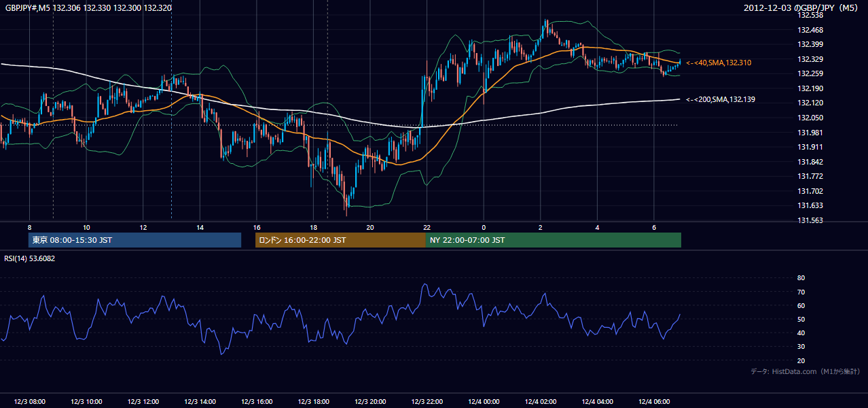Click hour label 22 under the price chart
The width and height of the screenshot is (868, 408).
click(427, 227)
